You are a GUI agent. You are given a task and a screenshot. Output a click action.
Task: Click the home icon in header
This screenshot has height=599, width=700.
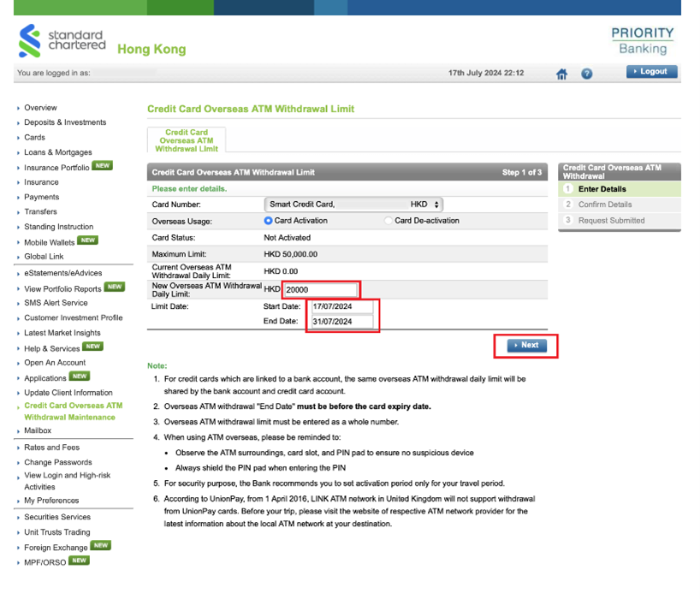click(562, 74)
